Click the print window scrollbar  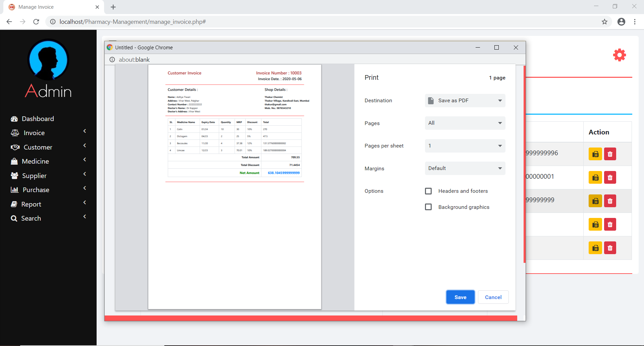tap(525, 164)
